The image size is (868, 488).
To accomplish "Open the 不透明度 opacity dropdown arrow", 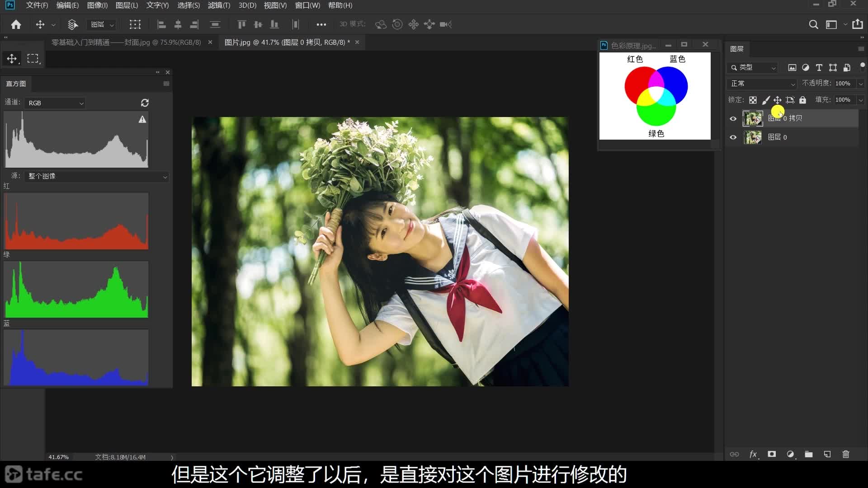I will tap(861, 84).
